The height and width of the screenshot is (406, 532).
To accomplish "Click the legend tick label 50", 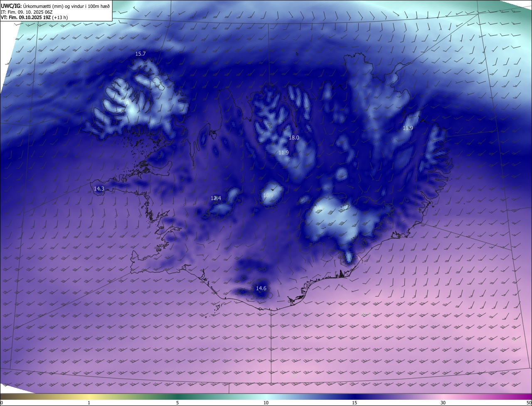I will coord(529,403).
